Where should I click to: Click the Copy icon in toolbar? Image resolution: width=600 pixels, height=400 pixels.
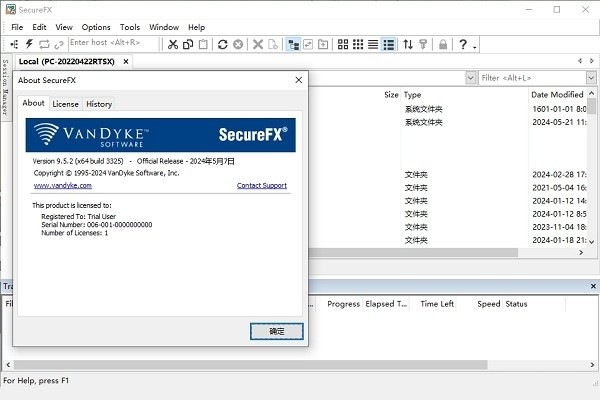click(189, 44)
